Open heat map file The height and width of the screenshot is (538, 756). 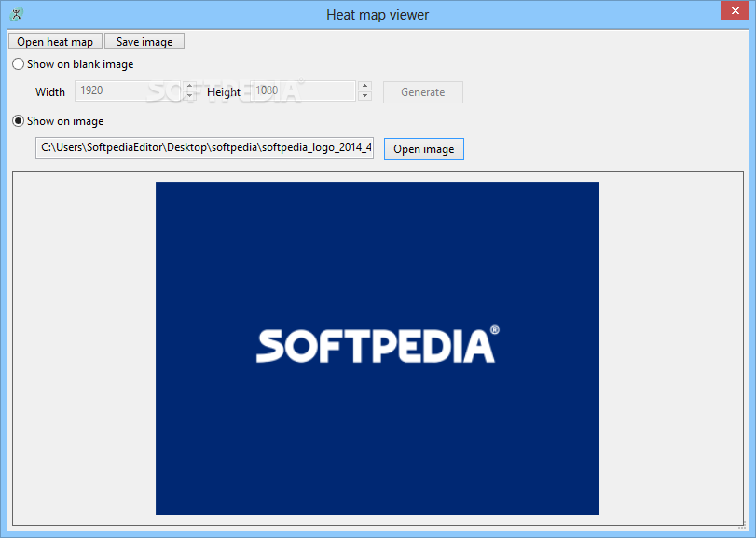point(55,41)
